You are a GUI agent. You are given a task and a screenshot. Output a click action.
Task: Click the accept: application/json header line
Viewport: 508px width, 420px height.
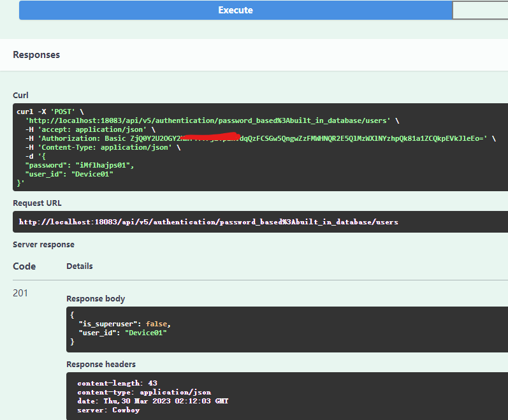click(x=91, y=129)
